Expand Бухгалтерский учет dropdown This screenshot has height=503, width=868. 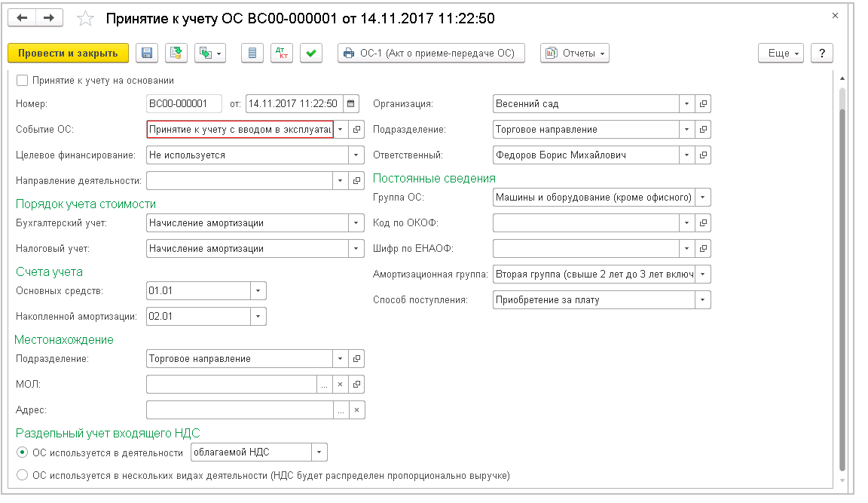[x=356, y=222]
